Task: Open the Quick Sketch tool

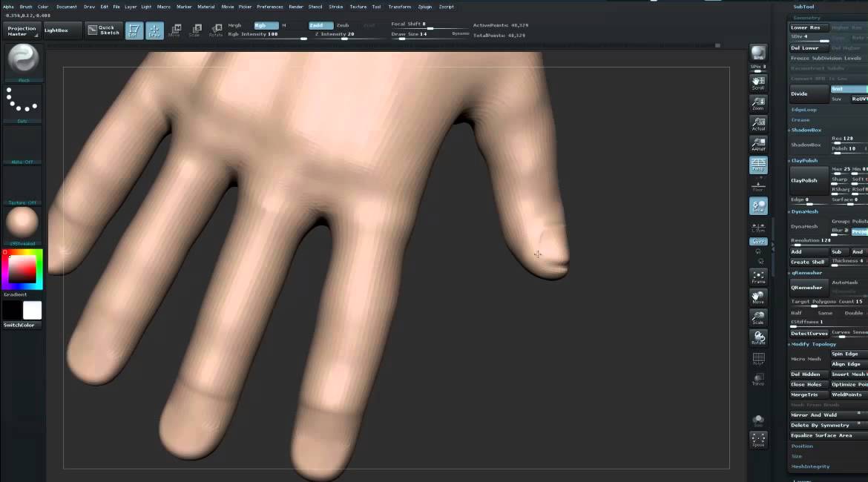Action: (104, 30)
